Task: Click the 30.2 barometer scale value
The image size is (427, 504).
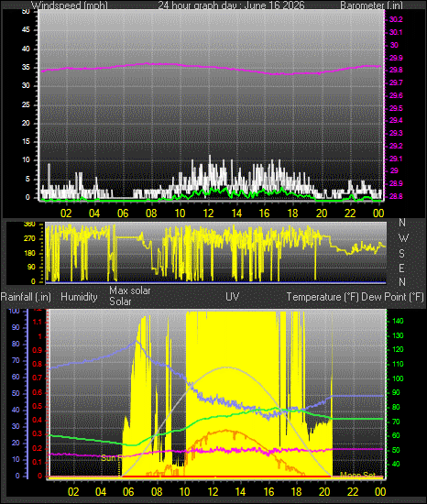Action: pos(396,19)
